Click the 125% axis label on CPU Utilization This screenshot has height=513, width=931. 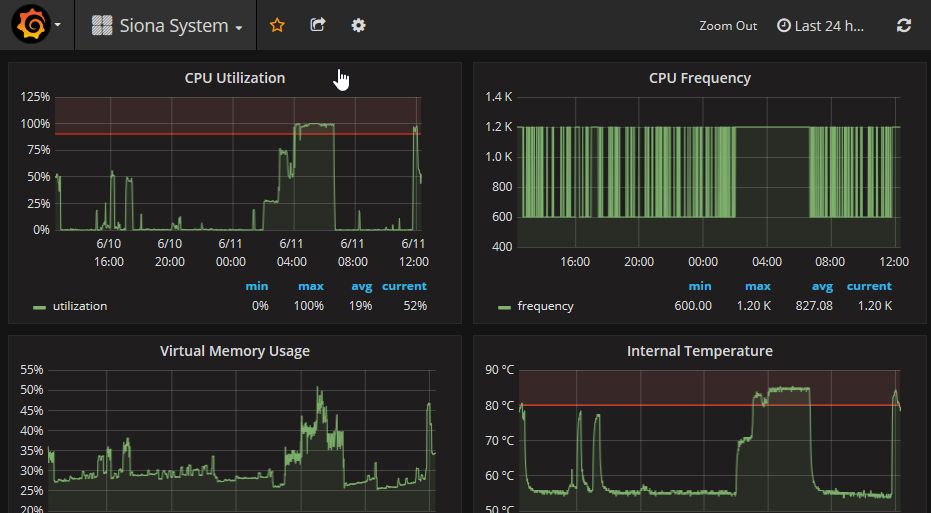point(35,97)
